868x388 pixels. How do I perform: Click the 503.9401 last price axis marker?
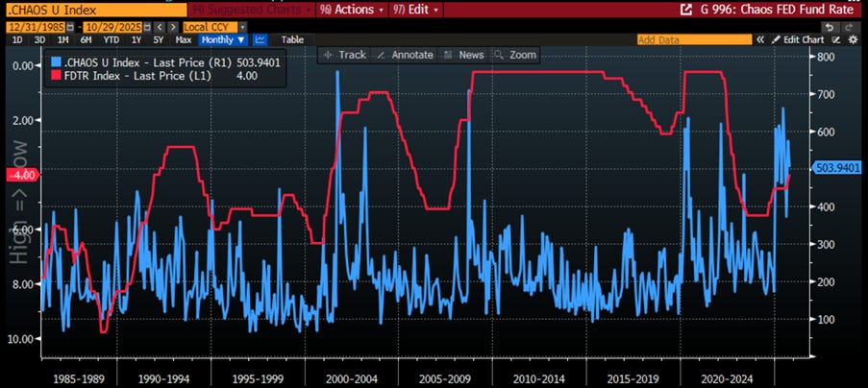tap(838, 167)
